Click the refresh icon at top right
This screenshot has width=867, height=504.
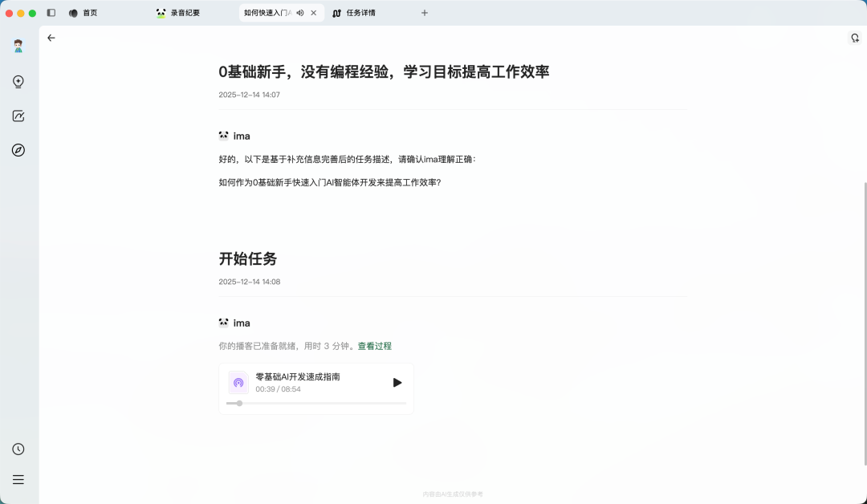854,38
